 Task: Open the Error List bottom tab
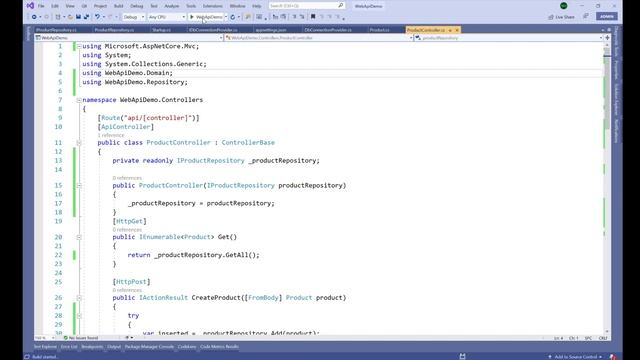[x=69, y=347]
